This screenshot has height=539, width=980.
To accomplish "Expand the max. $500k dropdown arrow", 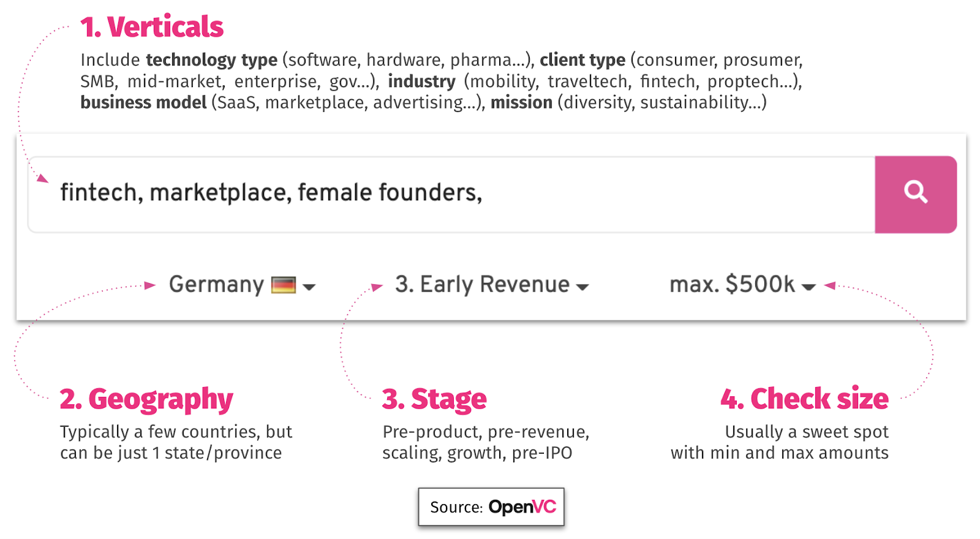I will tap(809, 287).
